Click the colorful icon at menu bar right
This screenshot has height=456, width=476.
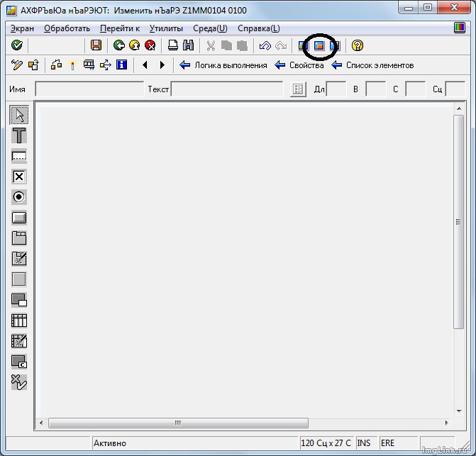[x=459, y=28]
